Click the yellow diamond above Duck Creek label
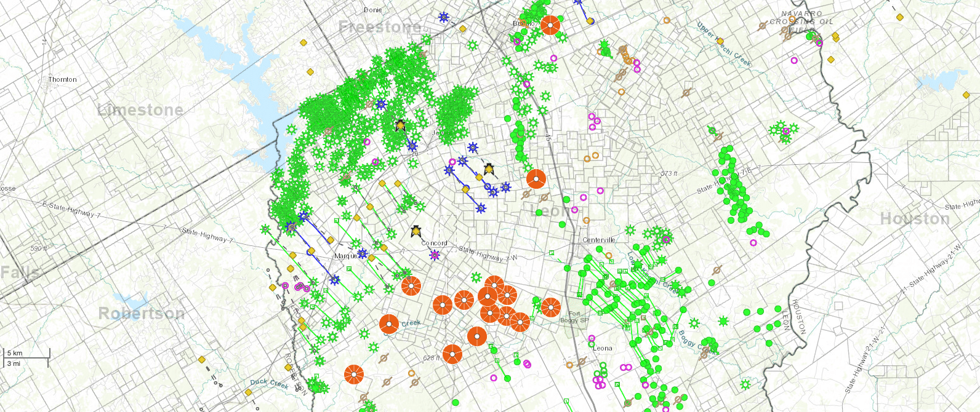This screenshot has width=980, height=412. [x=248, y=392]
